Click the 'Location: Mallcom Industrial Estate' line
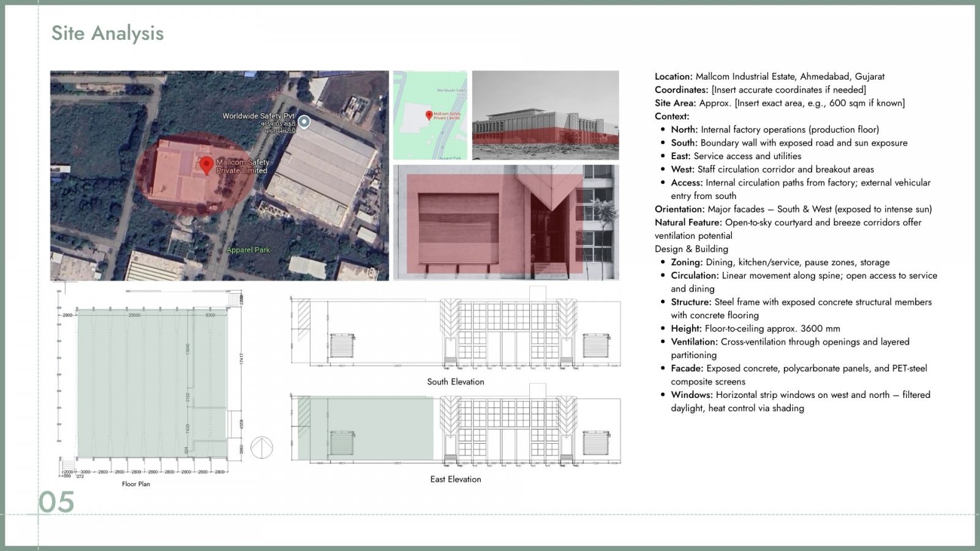Viewport: 980px width, 551px height. (769, 77)
